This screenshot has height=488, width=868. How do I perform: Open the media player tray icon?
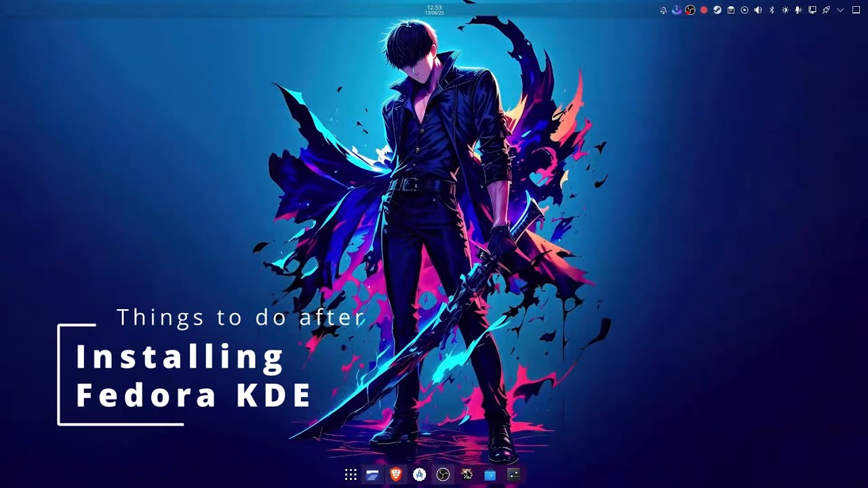point(745,10)
